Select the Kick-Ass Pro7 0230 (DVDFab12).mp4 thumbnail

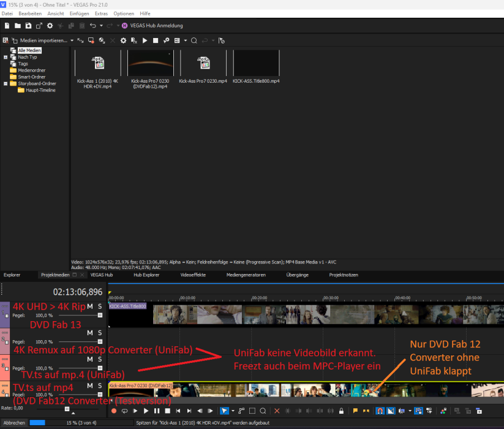click(150, 64)
